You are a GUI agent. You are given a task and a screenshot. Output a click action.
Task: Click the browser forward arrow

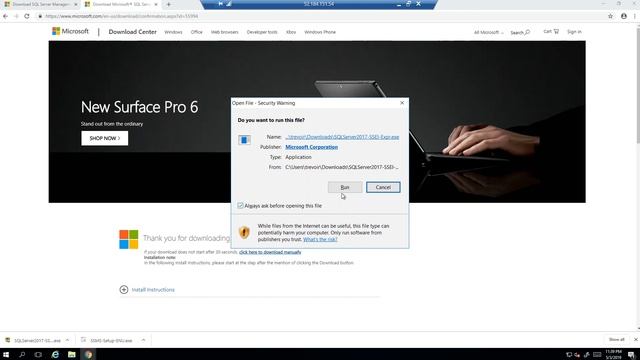16,16
